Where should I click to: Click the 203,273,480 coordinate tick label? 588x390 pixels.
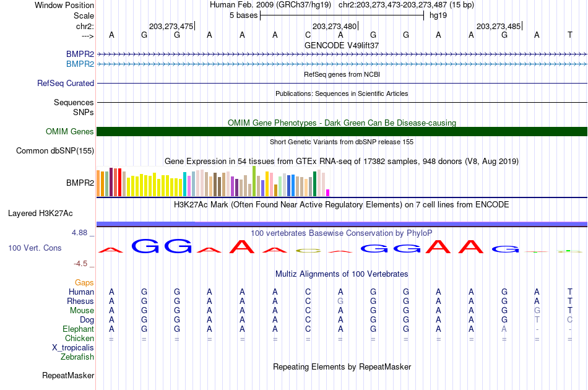pos(334,26)
